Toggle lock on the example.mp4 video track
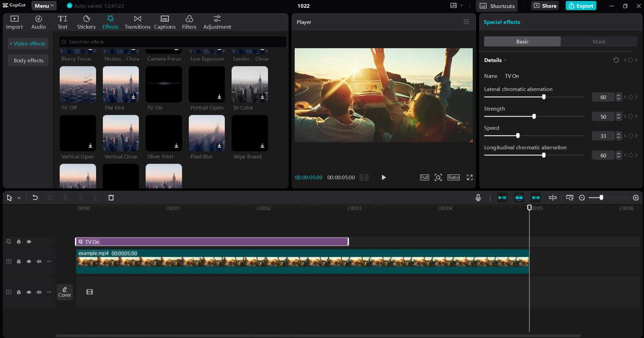 (19, 262)
